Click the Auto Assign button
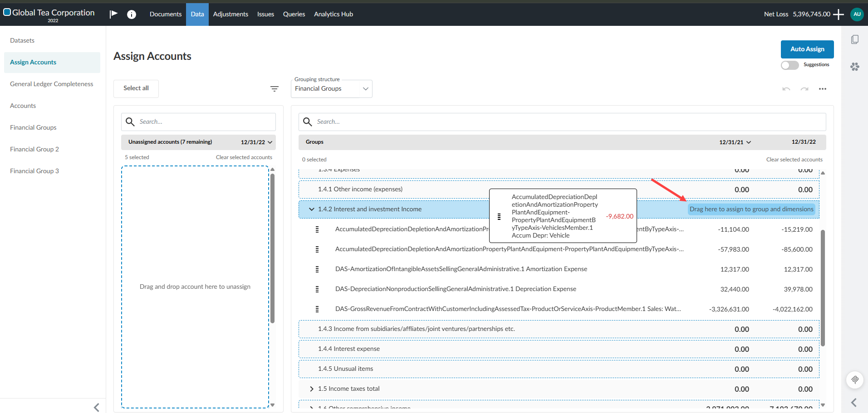 tap(807, 49)
